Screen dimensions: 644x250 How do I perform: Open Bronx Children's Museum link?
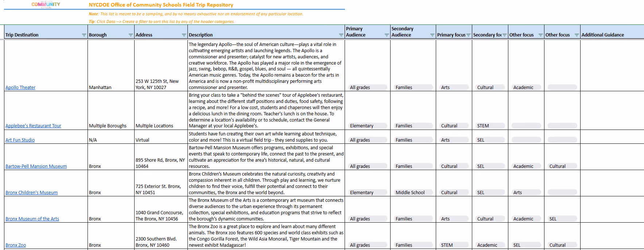click(x=31, y=193)
